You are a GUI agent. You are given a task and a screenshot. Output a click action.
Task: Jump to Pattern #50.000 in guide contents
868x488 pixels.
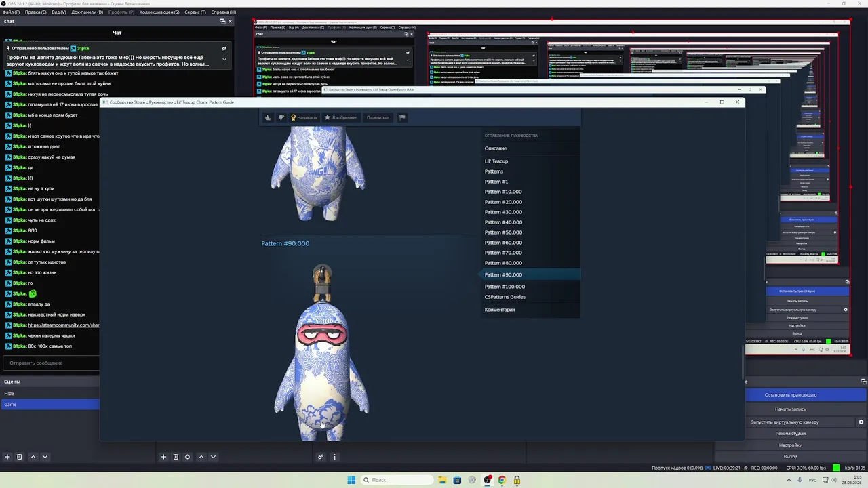[503, 232]
